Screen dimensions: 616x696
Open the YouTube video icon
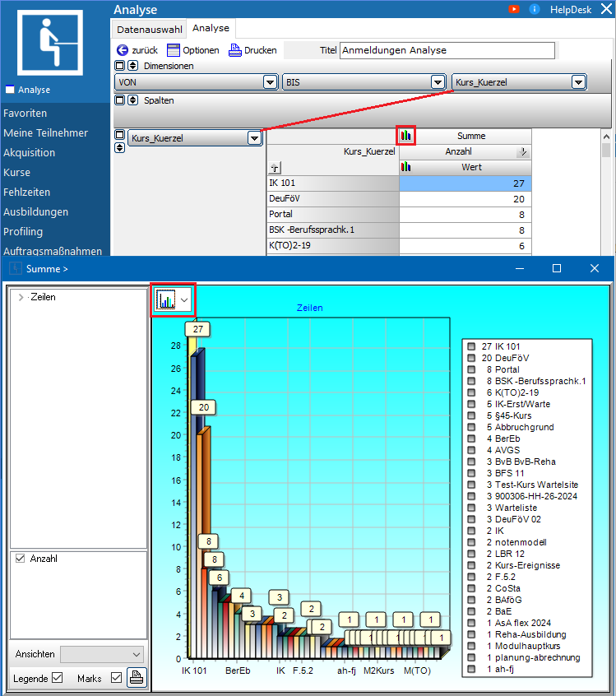point(514,8)
